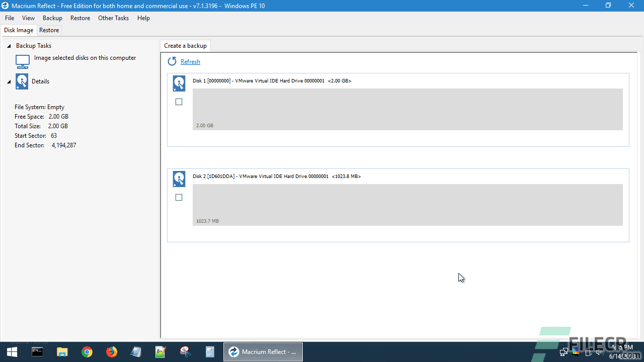Switch to the Restore tab
Image resolution: width=644 pixels, height=362 pixels.
click(x=49, y=30)
